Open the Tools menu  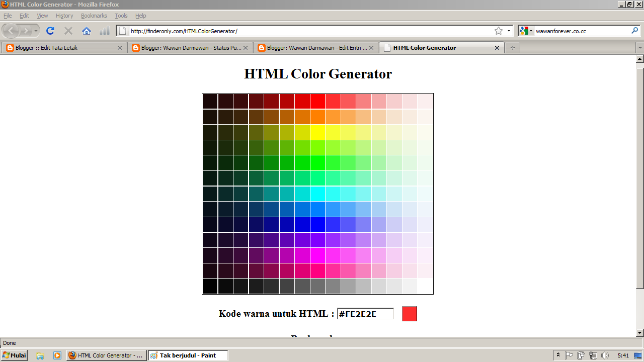[121, 16]
